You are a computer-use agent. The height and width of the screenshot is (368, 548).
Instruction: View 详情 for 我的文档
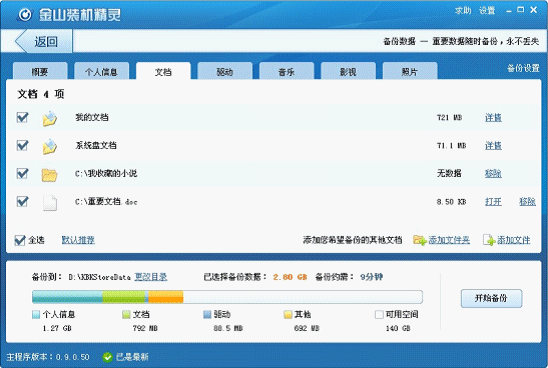click(x=493, y=117)
